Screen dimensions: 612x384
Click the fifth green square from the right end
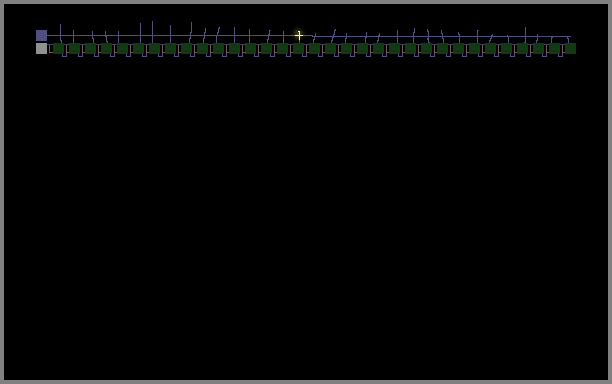[506, 48]
